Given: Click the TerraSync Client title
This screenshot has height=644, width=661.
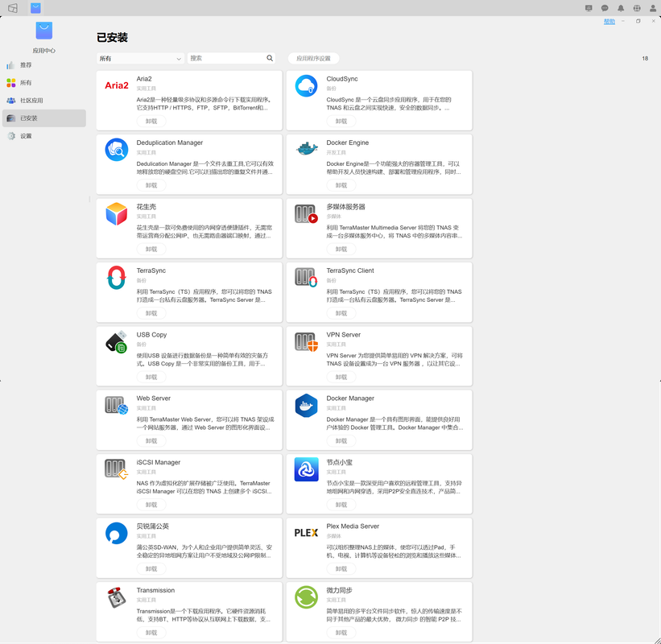Looking at the screenshot, I should pyautogui.click(x=350, y=270).
